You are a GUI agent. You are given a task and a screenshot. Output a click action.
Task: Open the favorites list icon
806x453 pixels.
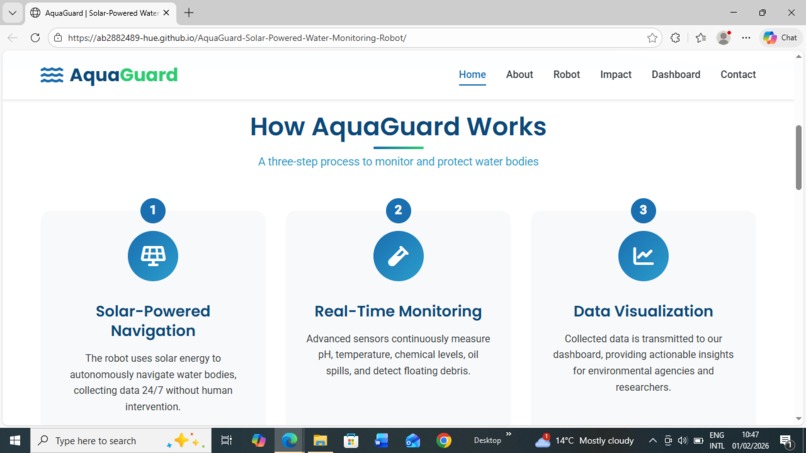[701, 38]
